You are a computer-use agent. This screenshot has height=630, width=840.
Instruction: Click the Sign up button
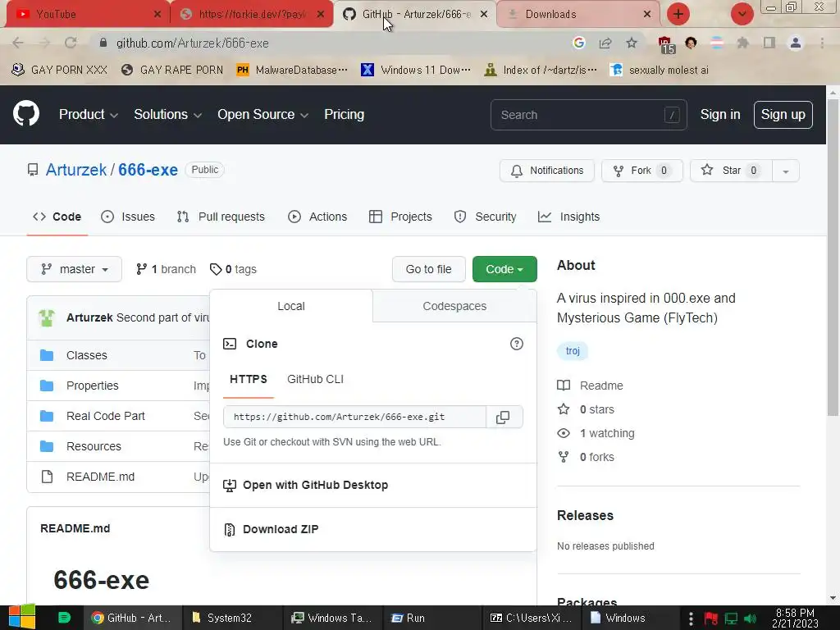(x=783, y=115)
